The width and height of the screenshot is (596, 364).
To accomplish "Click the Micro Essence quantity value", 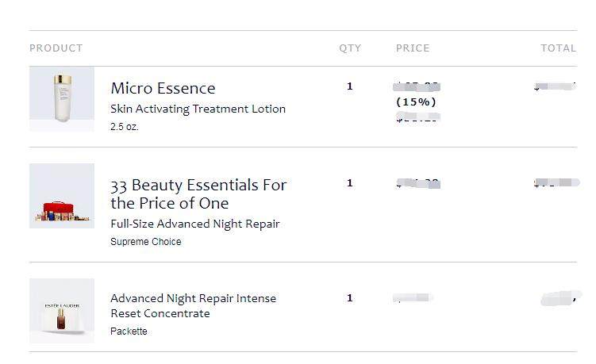I will point(350,86).
